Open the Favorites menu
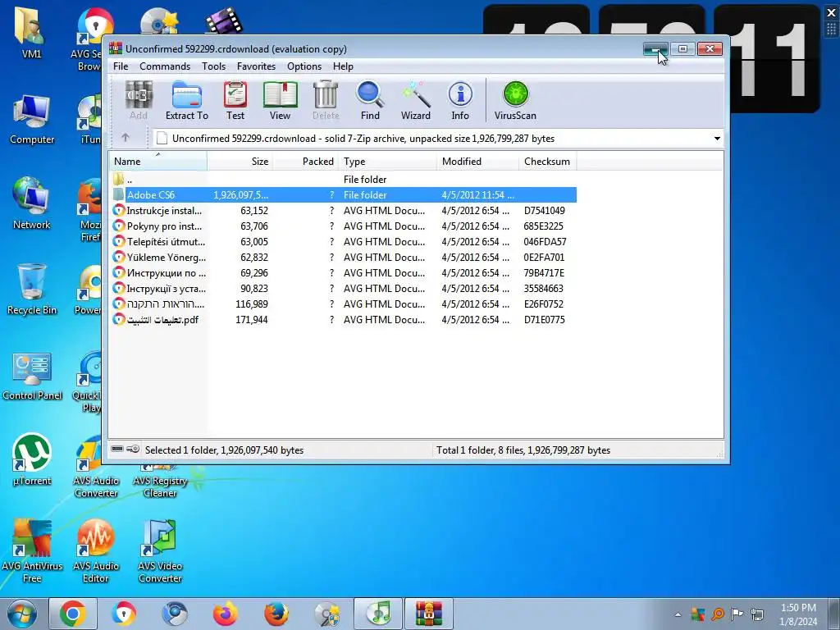The height and width of the screenshot is (630, 840). 256,66
